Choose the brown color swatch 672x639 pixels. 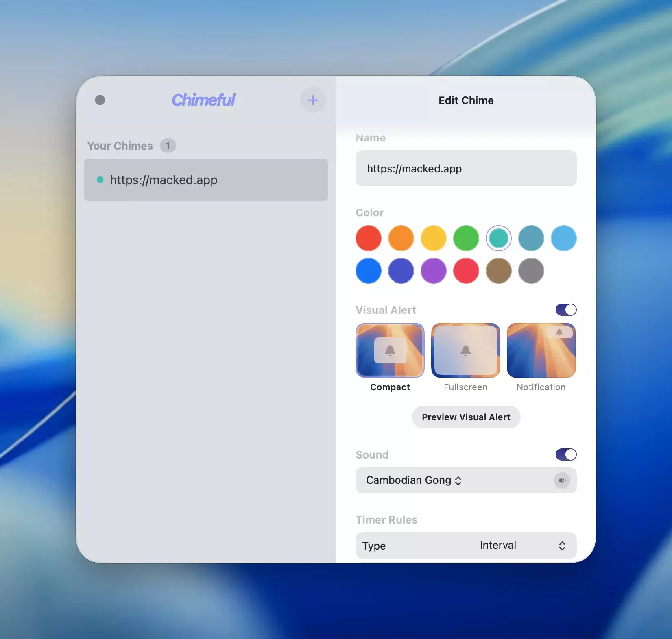(x=499, y=271)
